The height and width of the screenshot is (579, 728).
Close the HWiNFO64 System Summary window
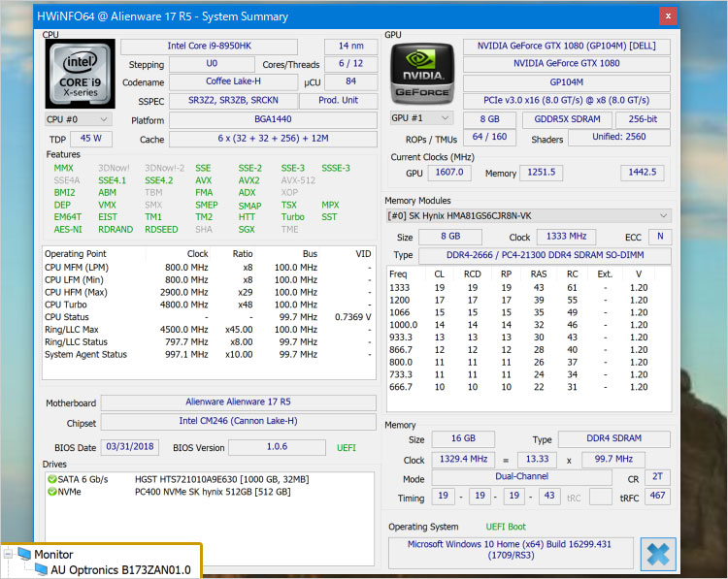pyautogui.click(x=668, y=16)
